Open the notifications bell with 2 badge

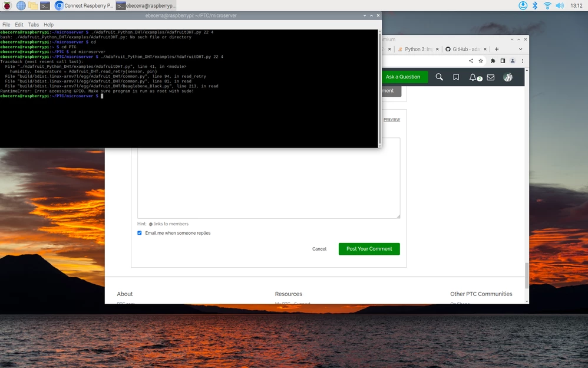coord(475,77)
